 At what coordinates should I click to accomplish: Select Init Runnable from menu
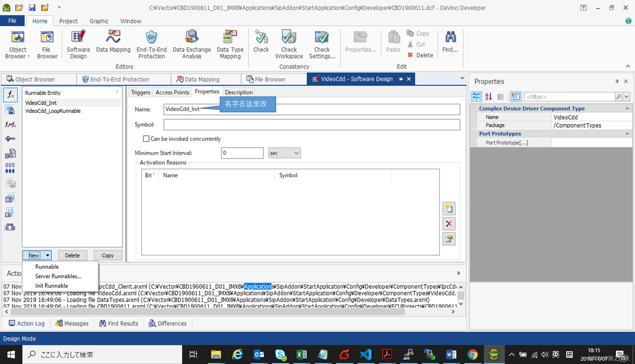(51, 286)
